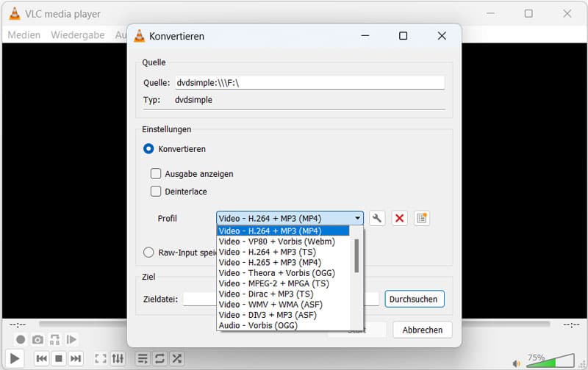This screenshot has width=588, height=370.
Task: Click the Abbrechen button
Action: pos(422,330)
